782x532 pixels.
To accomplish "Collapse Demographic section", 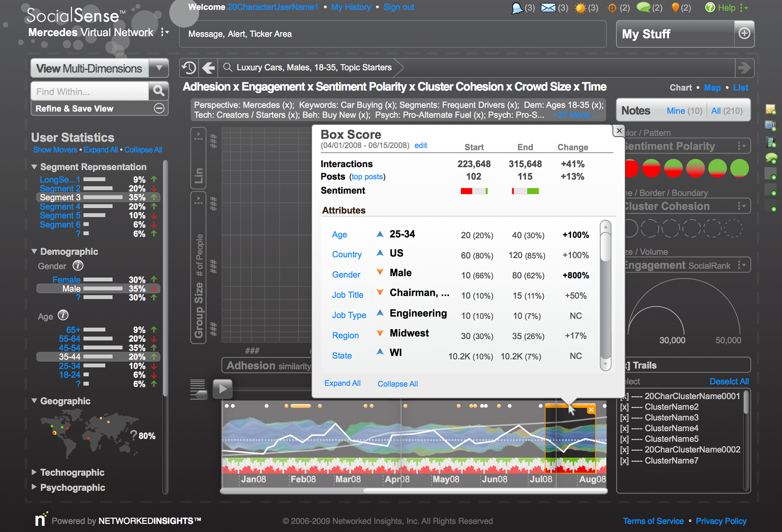I will [34, 251].
